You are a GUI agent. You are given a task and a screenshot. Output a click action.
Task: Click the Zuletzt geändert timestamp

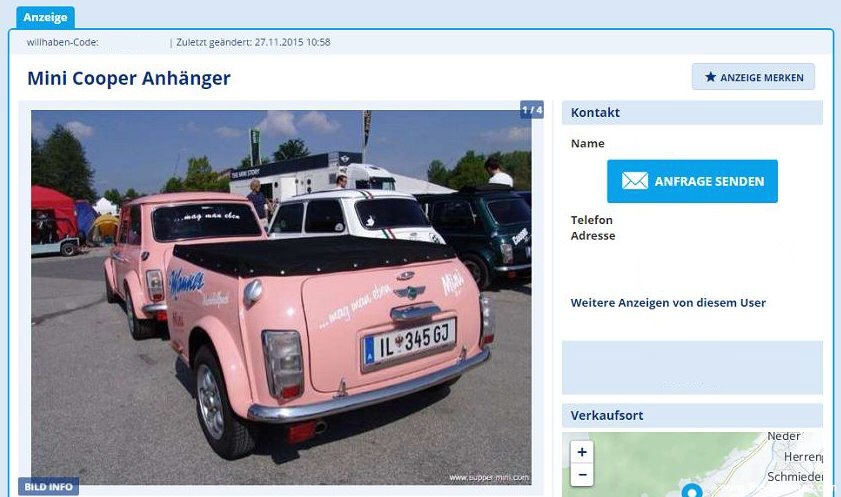coord(253,42)
